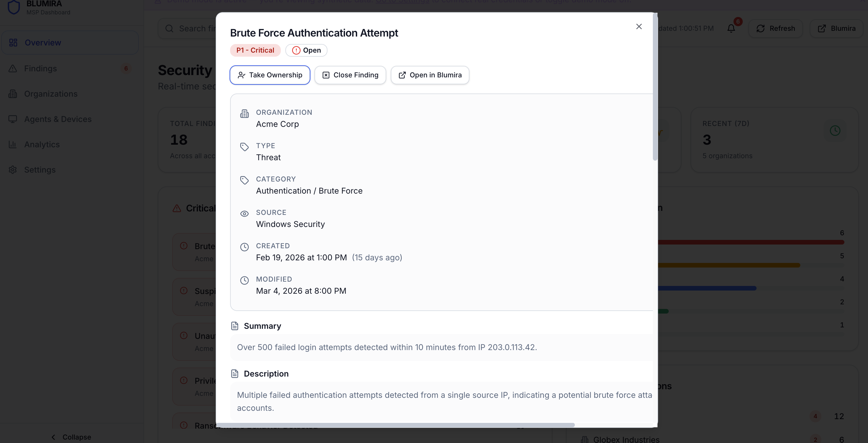This screenshot has width=868, height=443.
Task: Click the Refresh button icon
Action: (x=761, y=28)
